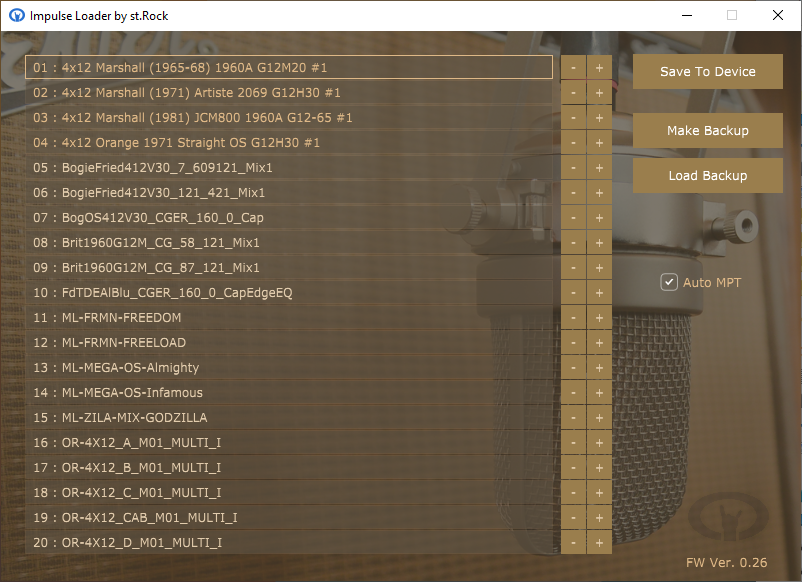
Task: Click minus for slot 14 ML-MEGA-OS-Infamous
Action: 573,393
